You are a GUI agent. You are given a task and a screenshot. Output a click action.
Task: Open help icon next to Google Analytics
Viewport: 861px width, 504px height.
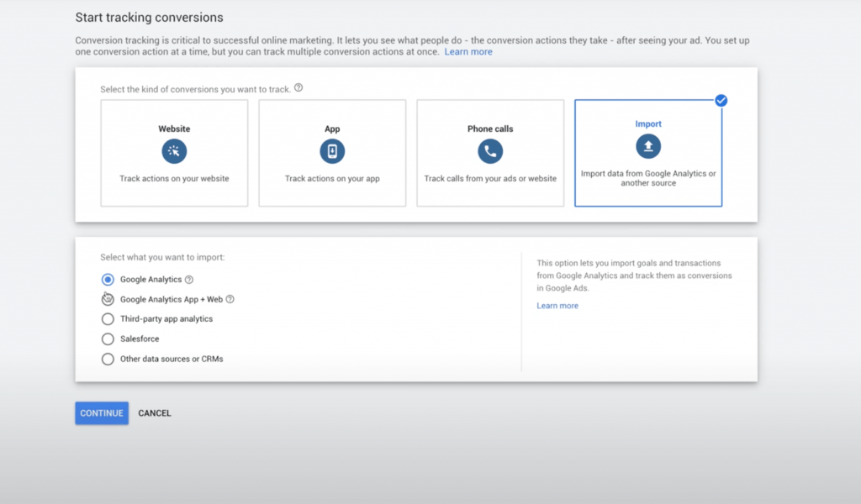pos(189,280)
